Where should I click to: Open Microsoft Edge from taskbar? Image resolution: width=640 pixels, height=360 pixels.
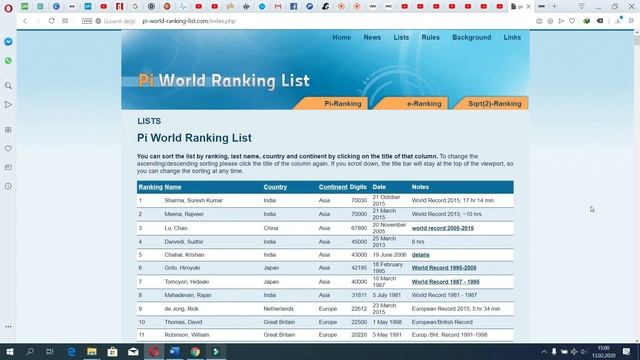[71, 351]
